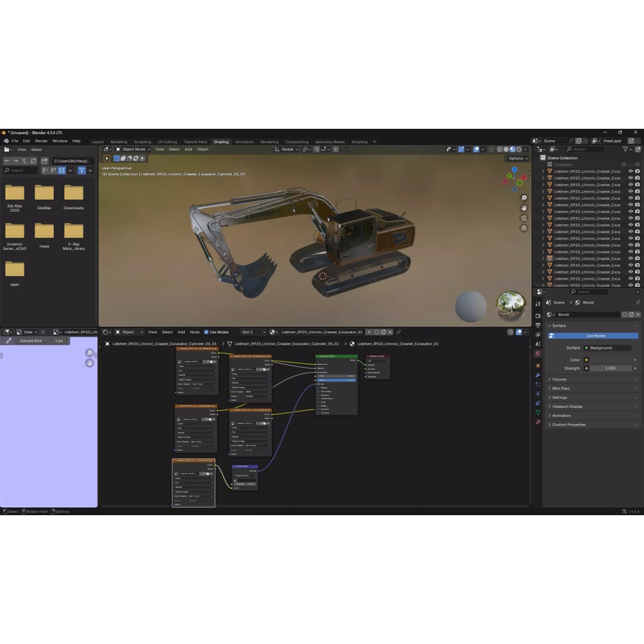Toggle viewport gizmo visibility
644x644 pixels.
461,150
